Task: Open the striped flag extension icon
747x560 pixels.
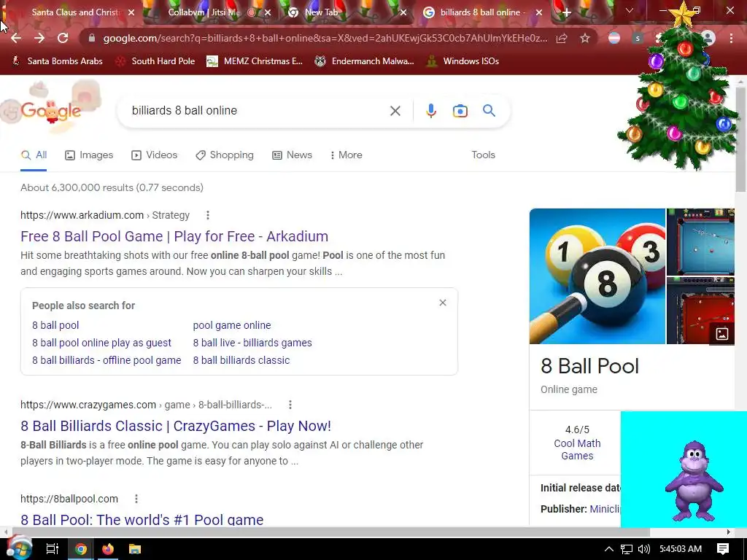Action: point(614,38)
